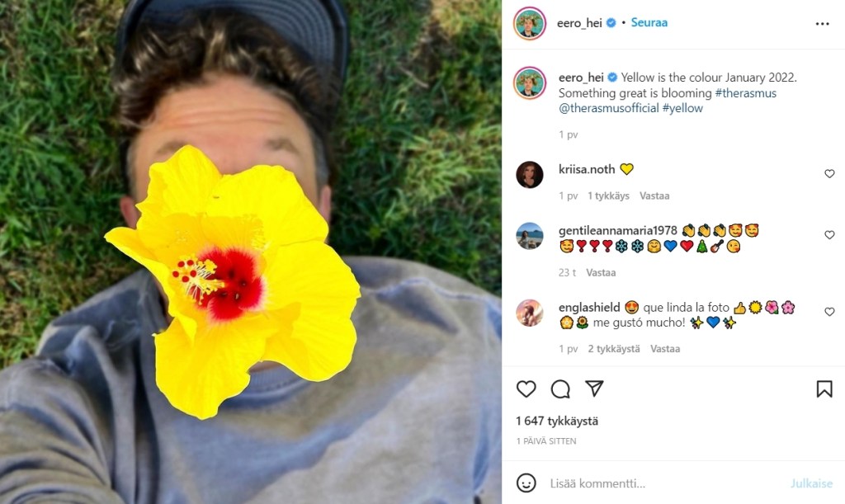Reply to kriisa.noth's comment with Vastaa

click(x=654, y=196)
